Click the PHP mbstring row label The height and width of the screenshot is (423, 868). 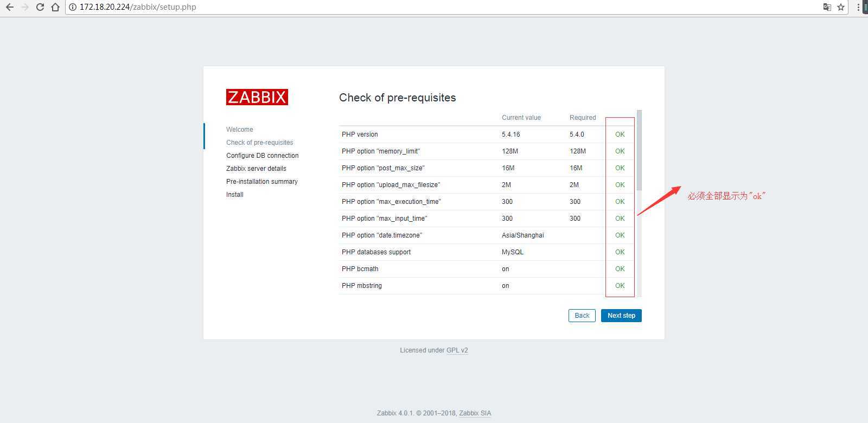362,286
